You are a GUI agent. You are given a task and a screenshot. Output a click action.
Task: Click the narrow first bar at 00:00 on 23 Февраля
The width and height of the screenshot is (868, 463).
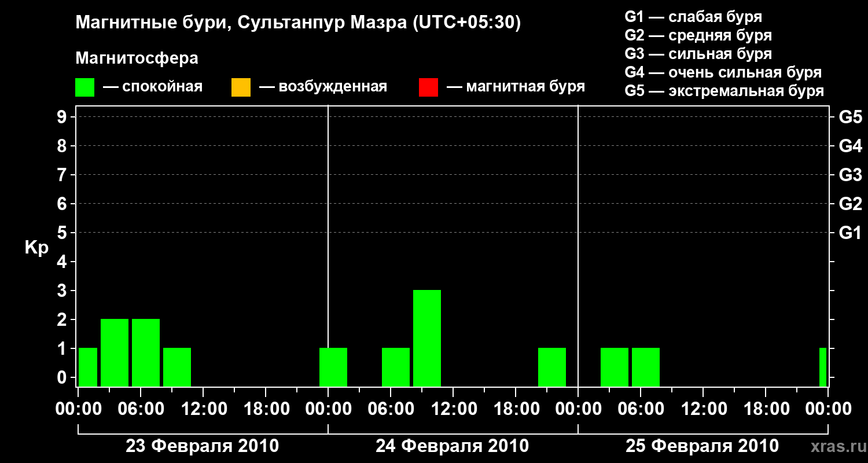pyautogui.click(x=88, y=367)
